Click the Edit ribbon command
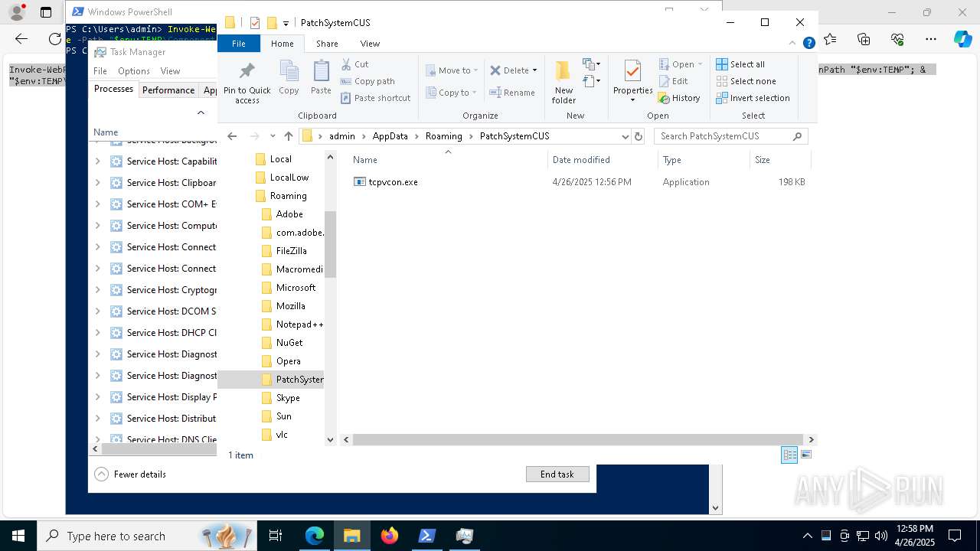Viewport: 980px width, 551px height. [x=673, y=81]
